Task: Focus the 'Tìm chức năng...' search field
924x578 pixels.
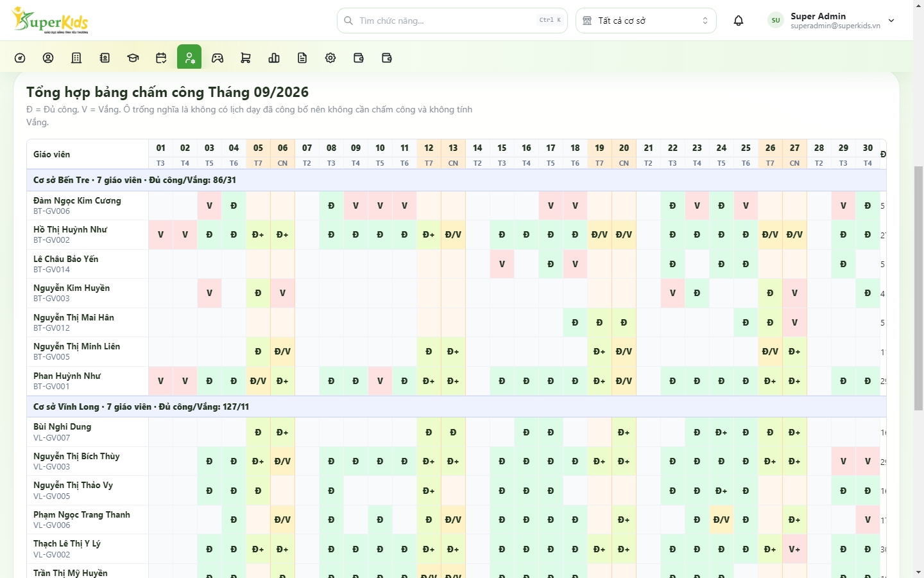Action: [x=452, y=21]
